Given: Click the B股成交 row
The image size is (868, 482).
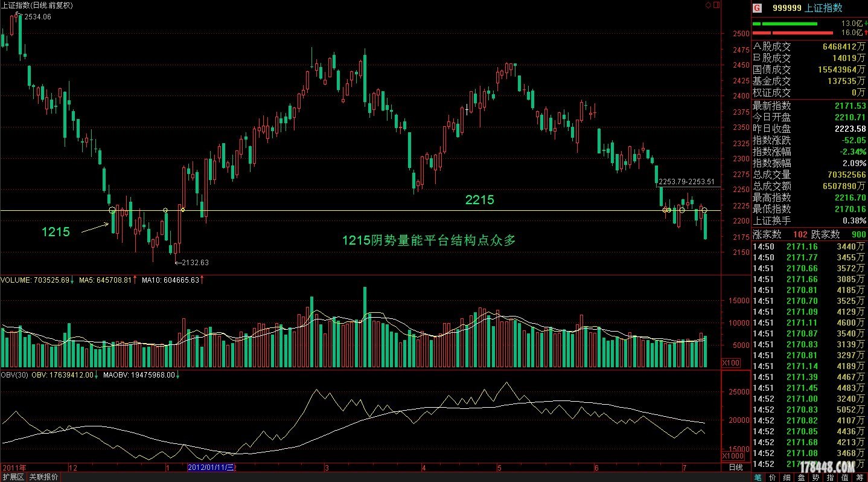Looking at the screenshot, I should 809,58.
